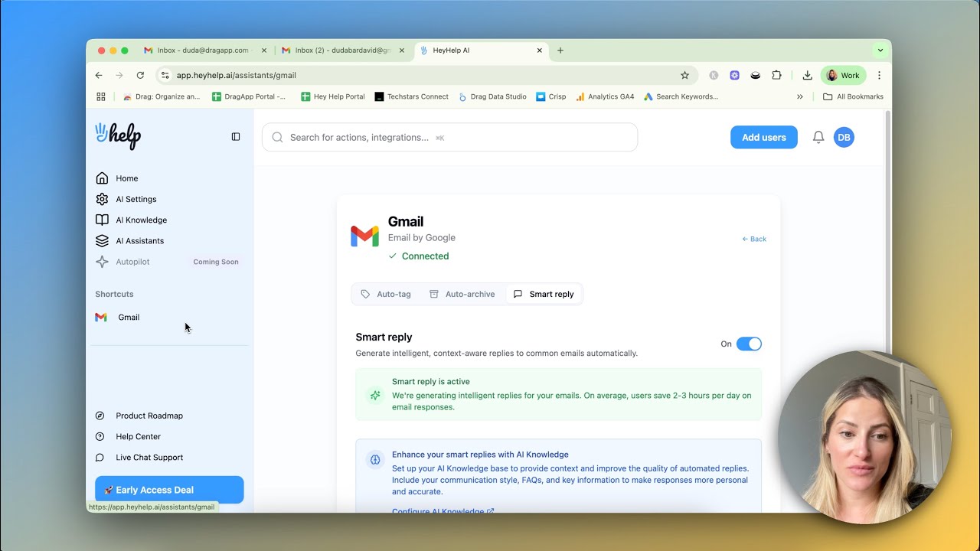Open the Search Keywords bookmark
The height and width of the screenshot is (551, 980).
pos(681,96)
